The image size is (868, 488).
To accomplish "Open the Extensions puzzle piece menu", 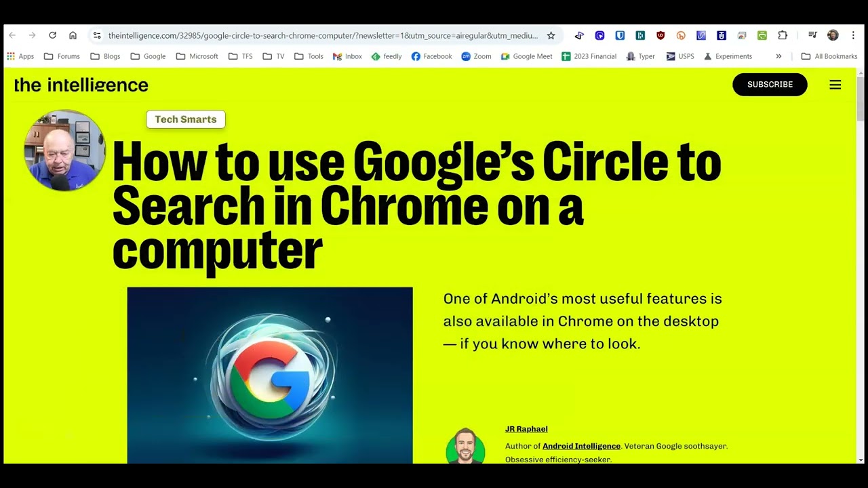I will point(783,35).
